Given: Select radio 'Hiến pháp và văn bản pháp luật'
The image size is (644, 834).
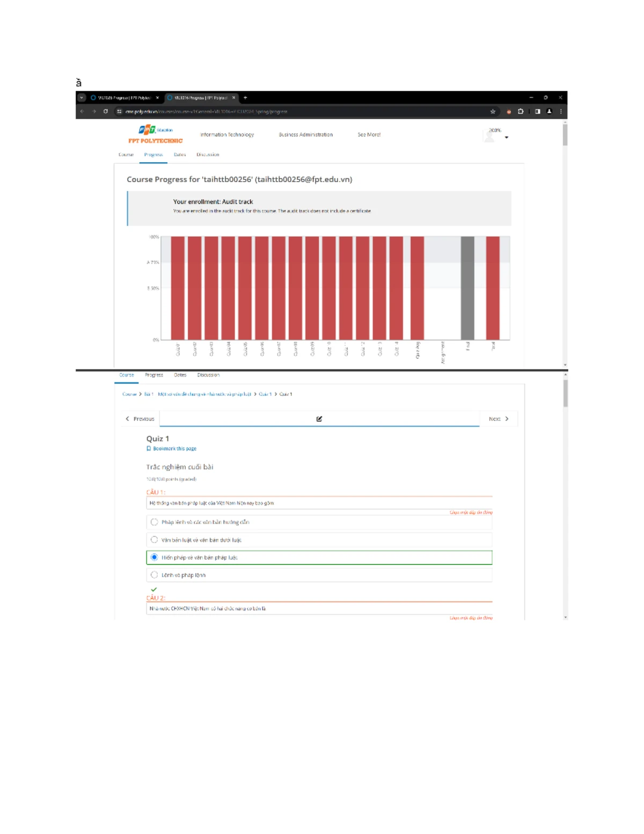Looking at the screenshot, I should (x=155, y=557).
